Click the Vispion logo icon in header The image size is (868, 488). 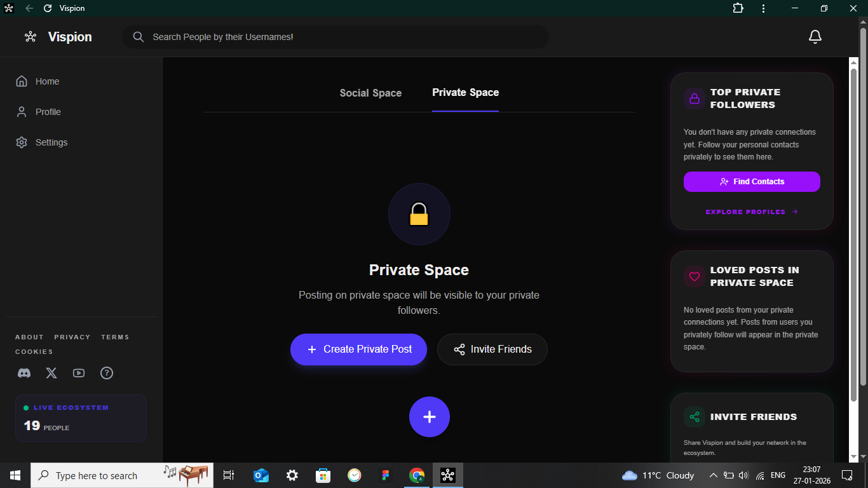click(31, 37)
